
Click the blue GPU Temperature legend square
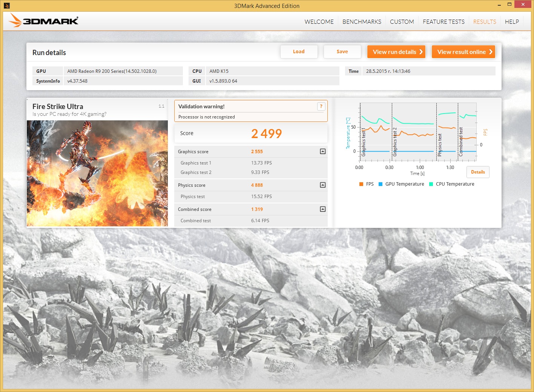point(381,184)
